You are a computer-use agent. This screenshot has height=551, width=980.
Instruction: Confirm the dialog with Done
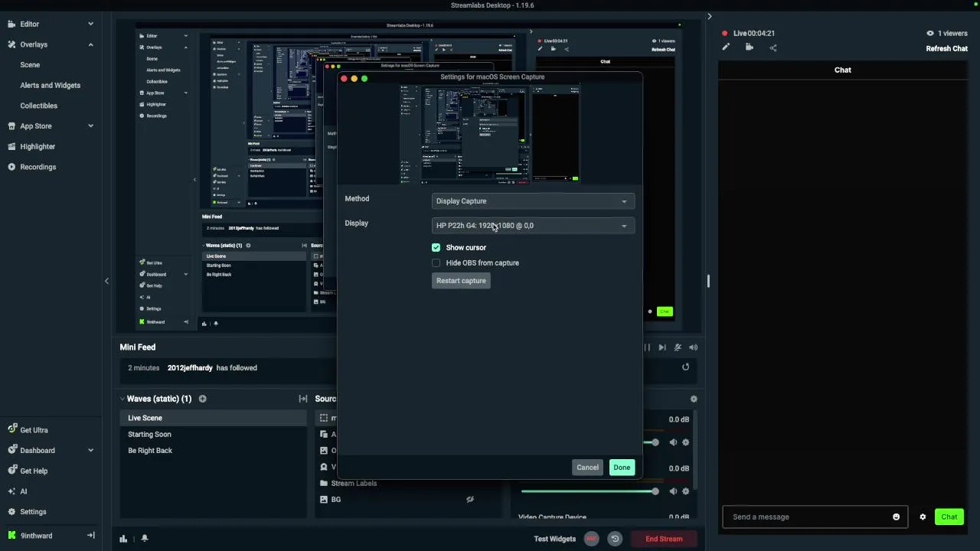click(622, 468)
